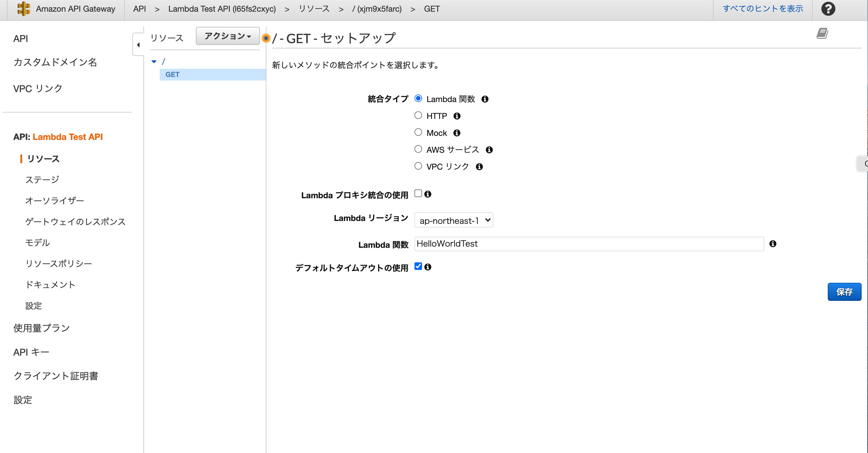This screenshot has height=453, width=868.
Task: Click the 保存 button
Action: pos(844,292)
